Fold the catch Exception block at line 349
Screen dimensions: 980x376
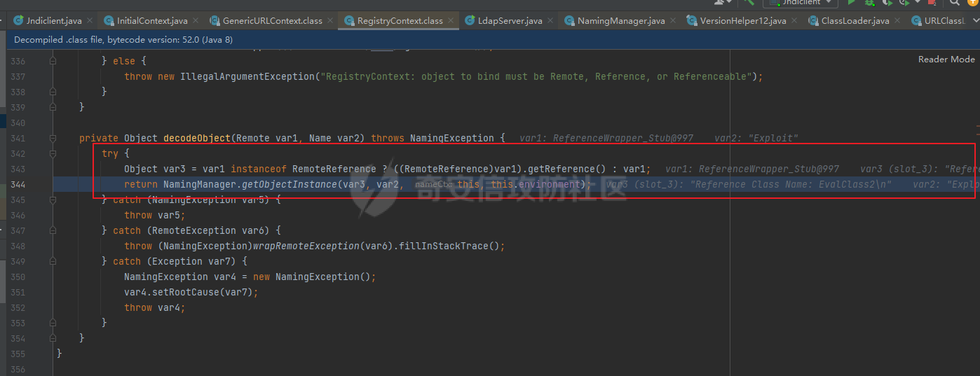point(53,262)
